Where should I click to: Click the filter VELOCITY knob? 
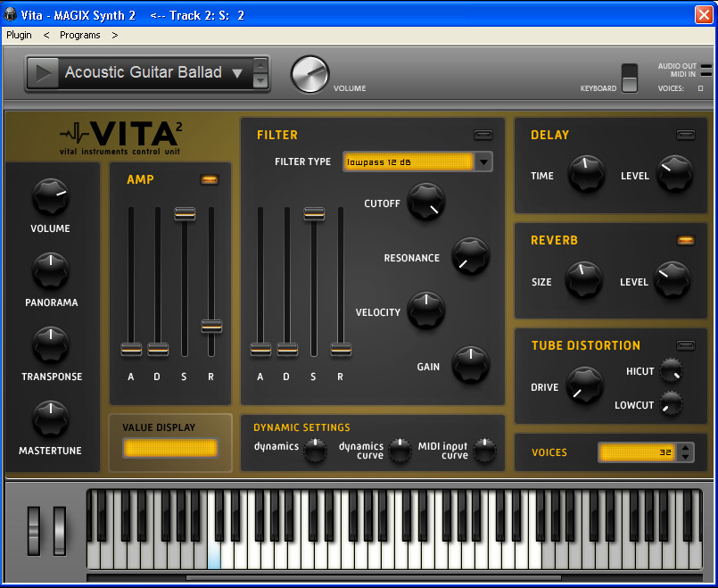[426, 311]
